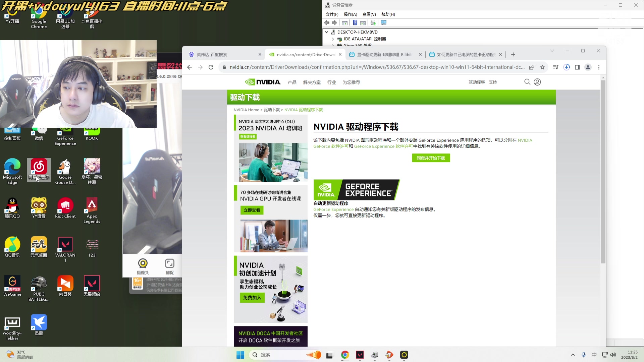644x362 pixels.
Task: Open Apex Legends desktop shortcut
Action: (92, 210)
